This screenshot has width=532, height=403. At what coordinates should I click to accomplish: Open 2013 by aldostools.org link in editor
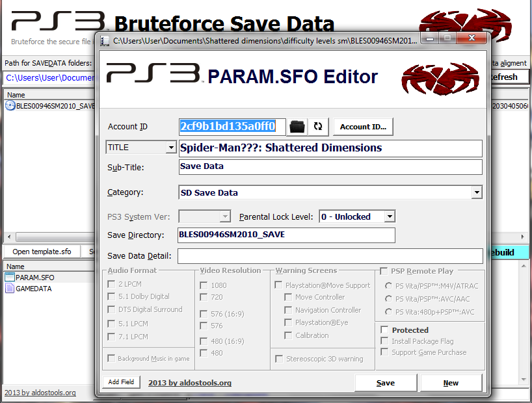190,383
